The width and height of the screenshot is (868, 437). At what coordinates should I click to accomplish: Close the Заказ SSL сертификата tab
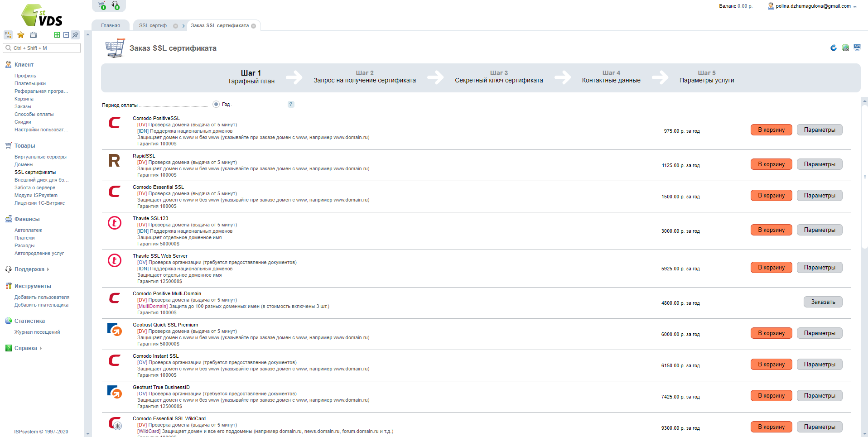point(253,26)
